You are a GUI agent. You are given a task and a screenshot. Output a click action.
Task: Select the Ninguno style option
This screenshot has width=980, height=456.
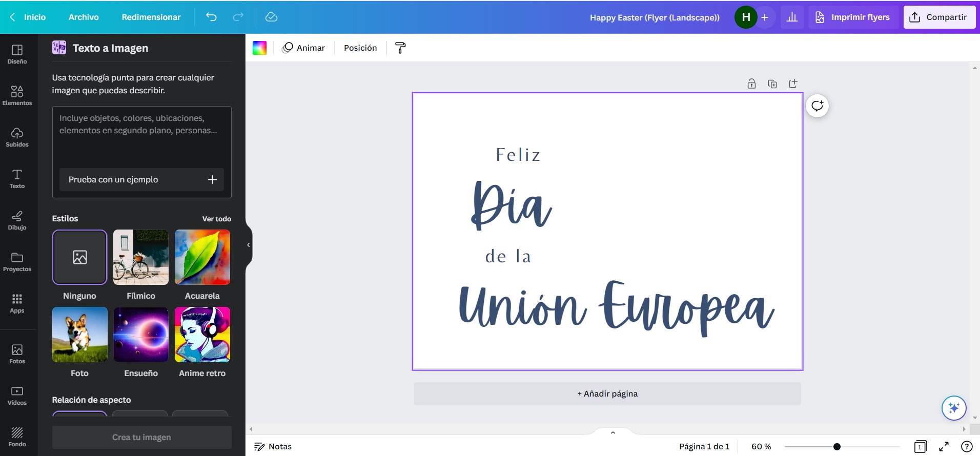point(79,257)
